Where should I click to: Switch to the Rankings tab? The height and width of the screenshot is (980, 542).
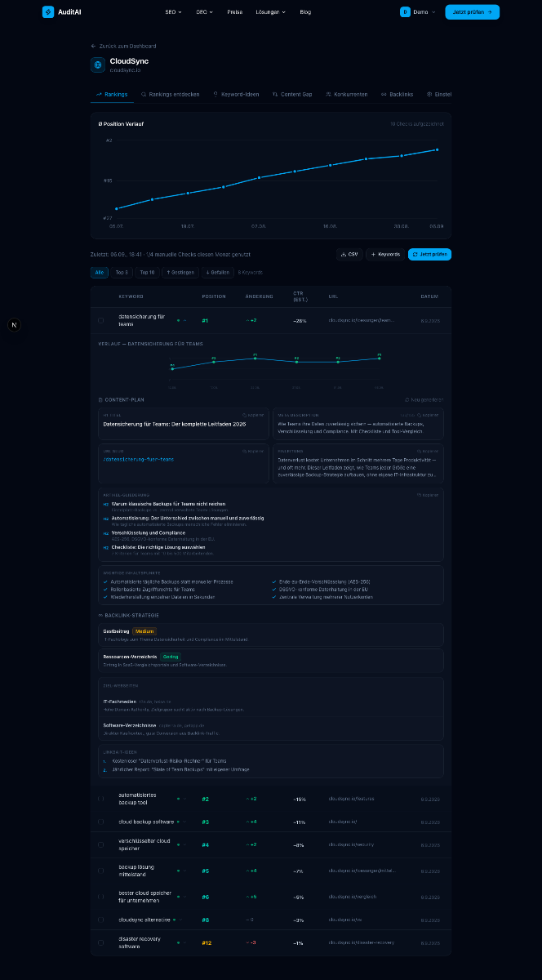pyautogui.click(x=112, y=94)
